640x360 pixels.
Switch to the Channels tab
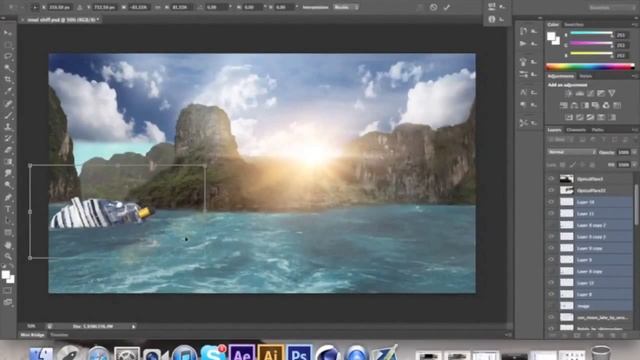click(576, 130)
